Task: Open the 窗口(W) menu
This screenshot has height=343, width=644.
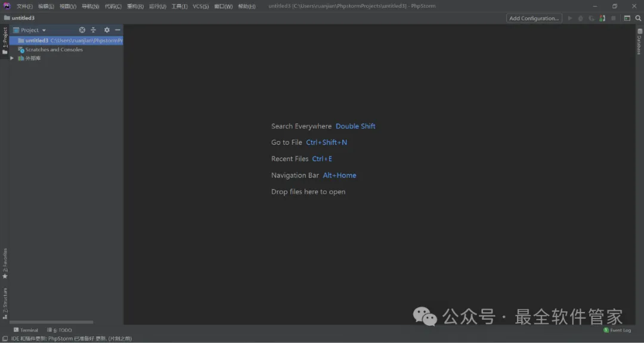Action: pyautogui.click(x=224, y=6)
